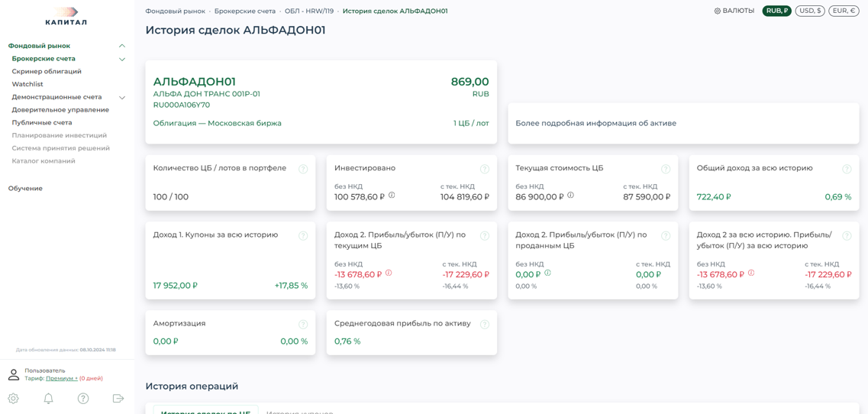Click the 87 590,00 ₽ current value
868x414 pixels.
[647, 197]
